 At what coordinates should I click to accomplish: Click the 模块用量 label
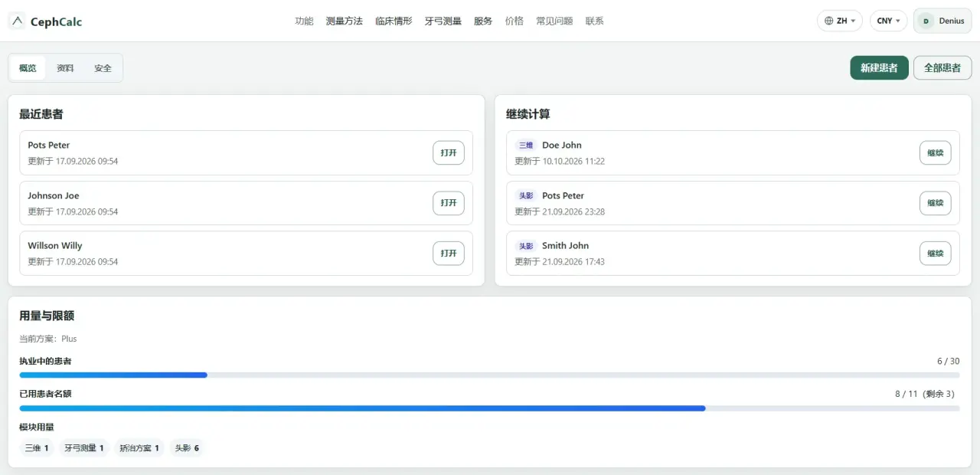[37, 427]
